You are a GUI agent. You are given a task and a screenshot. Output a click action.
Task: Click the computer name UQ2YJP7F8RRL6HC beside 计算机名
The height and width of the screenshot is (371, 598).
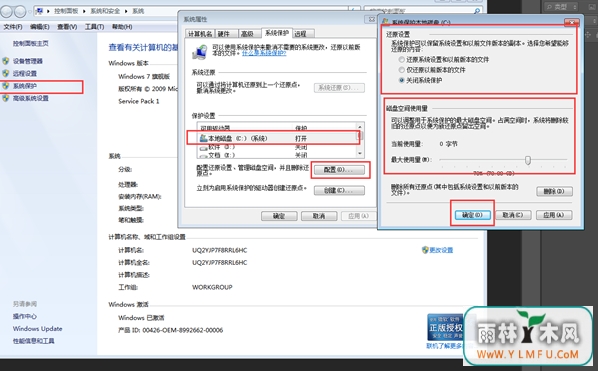coord(220,251)
